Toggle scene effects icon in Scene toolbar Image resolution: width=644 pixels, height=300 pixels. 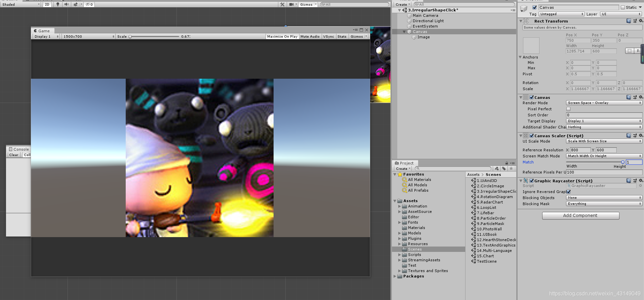76,4
